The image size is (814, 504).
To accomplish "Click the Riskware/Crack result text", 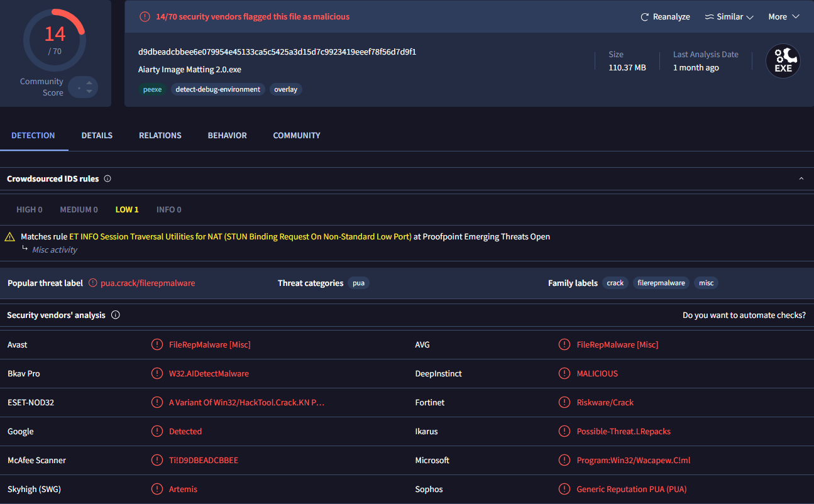I will 605,402.
